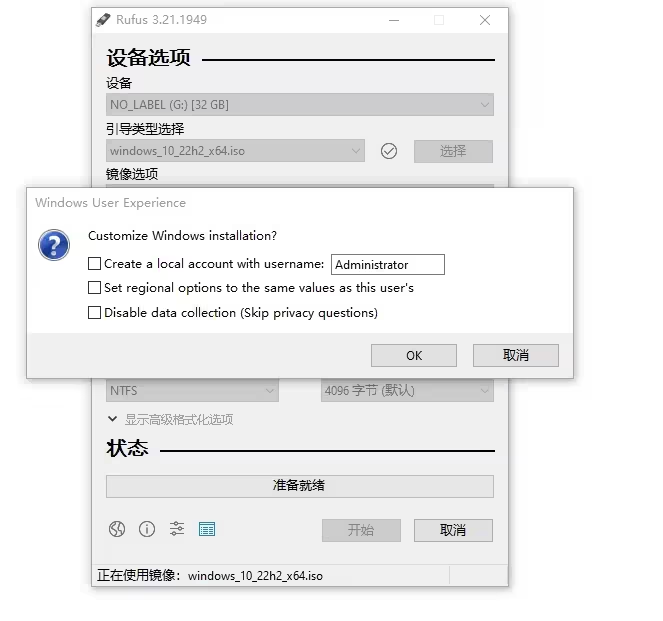This screenshot has height=621, width=663.
Task: Show the log list icon
Action: [x=207, y=529]
